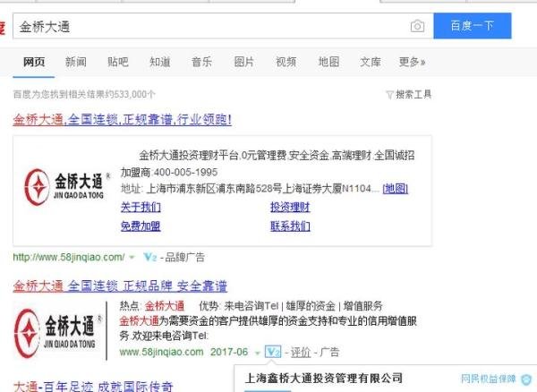Click red 金桥大通 after 热点 label
Image resolution: width=537 pixels, height=392 pixels.
click(165, 305)
